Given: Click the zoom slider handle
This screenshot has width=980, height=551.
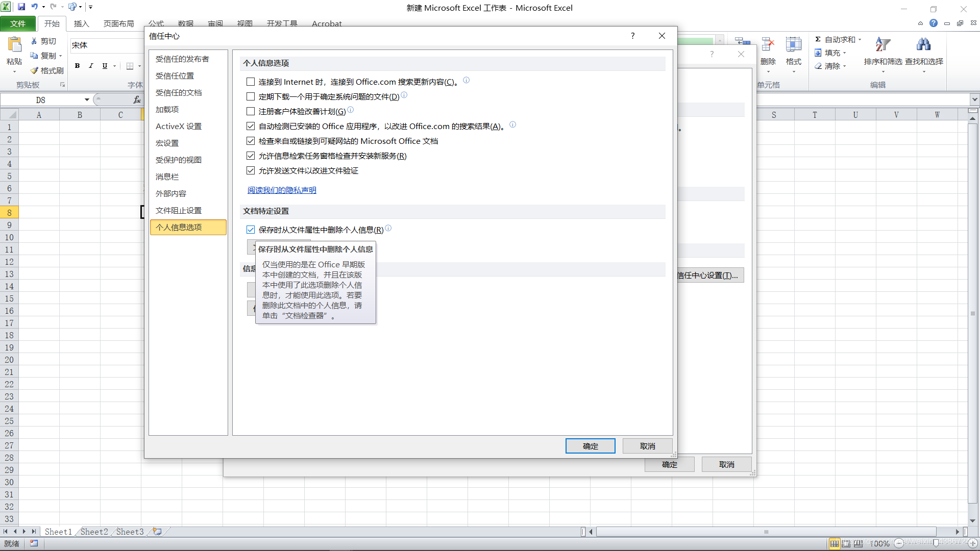Looking at the screenshot, I should tap(936, 543).
